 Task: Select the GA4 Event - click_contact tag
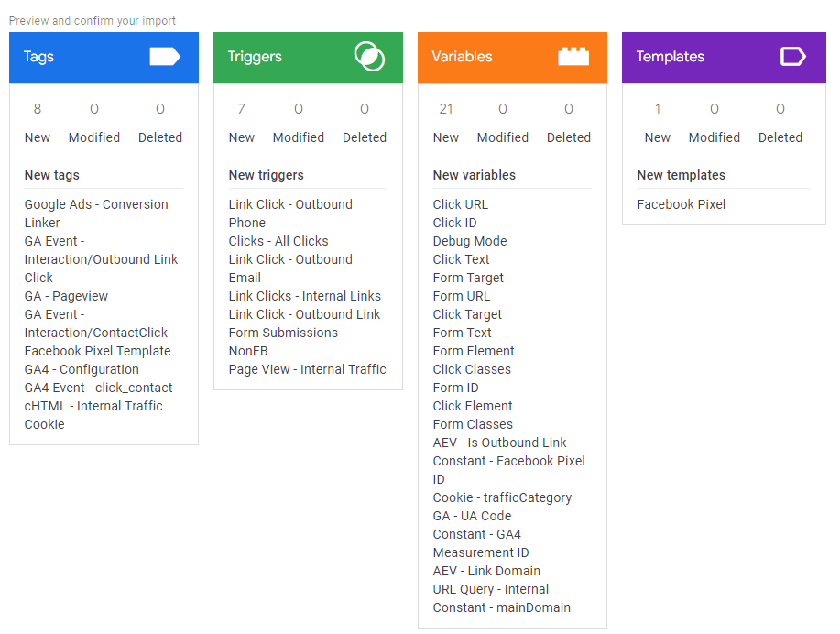coord(98,388)
